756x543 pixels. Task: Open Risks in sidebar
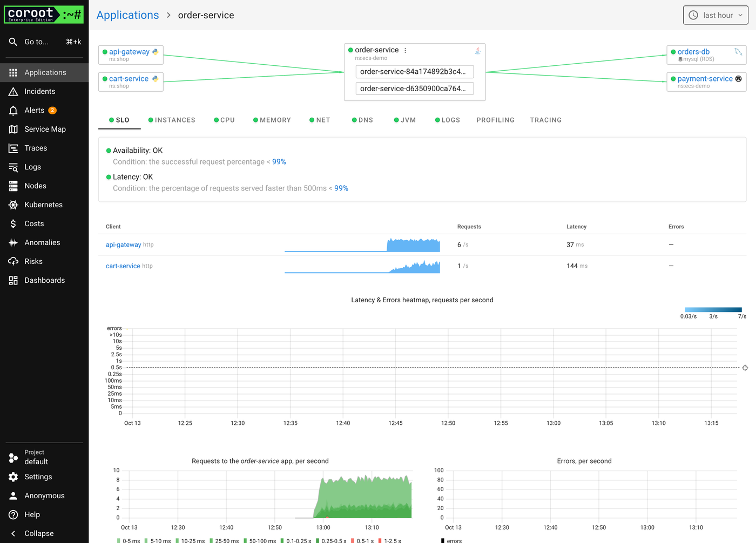(44, 261)
